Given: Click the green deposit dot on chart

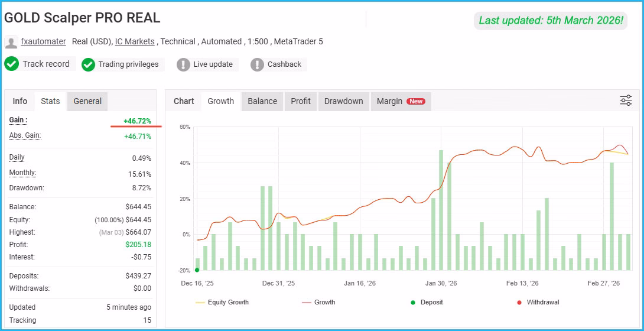Looking at the screenshot, I should pyautogui.click(x=197, y=270).
